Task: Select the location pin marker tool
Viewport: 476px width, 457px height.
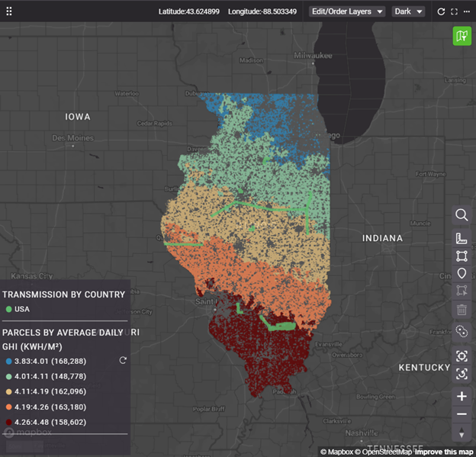Action: [462, 273]
